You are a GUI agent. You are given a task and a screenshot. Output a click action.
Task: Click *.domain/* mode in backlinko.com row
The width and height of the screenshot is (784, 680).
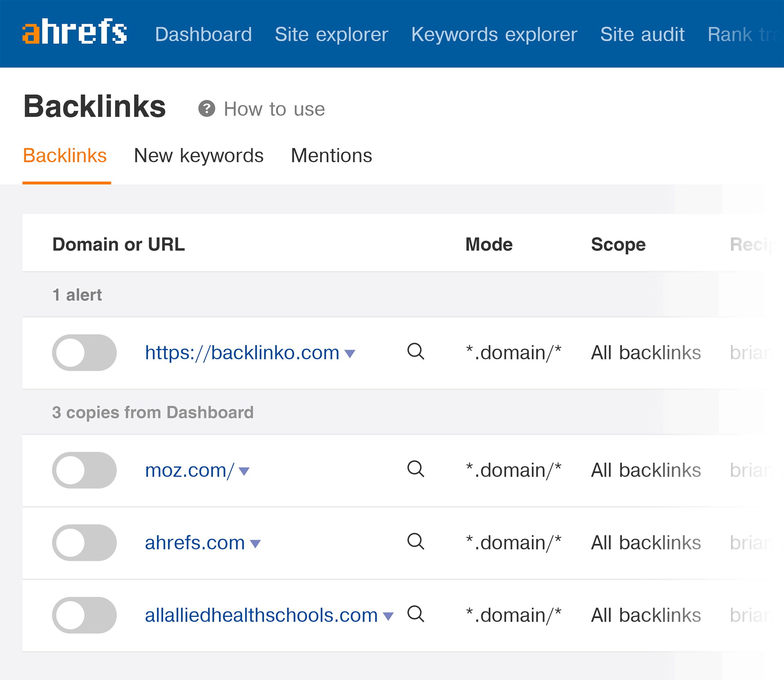pyautogui.click(x=514, y=353)
